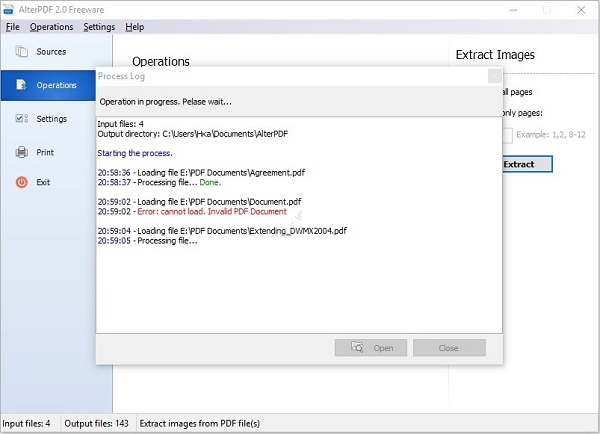Click the Extract button
The height and width of the screenshot is (434, 600).
tap(527, 164)
